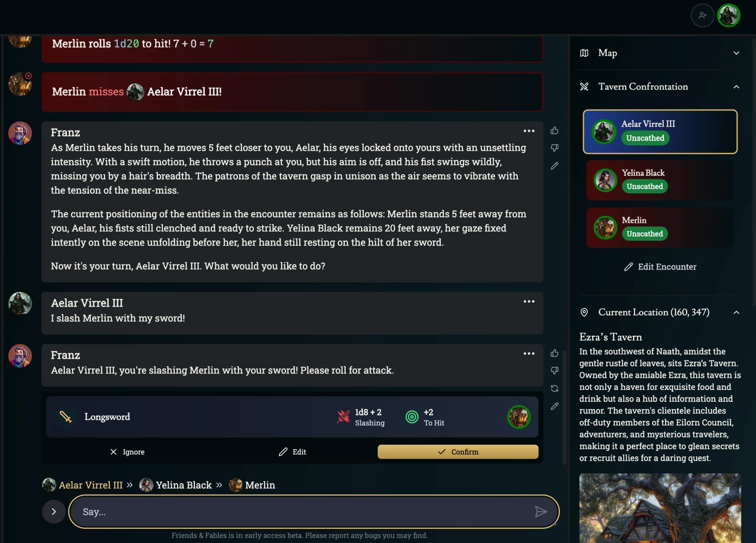Collapse the Tavern Confrontation section
The width and height of the screenshot is (756, 543).
point(736,87)
